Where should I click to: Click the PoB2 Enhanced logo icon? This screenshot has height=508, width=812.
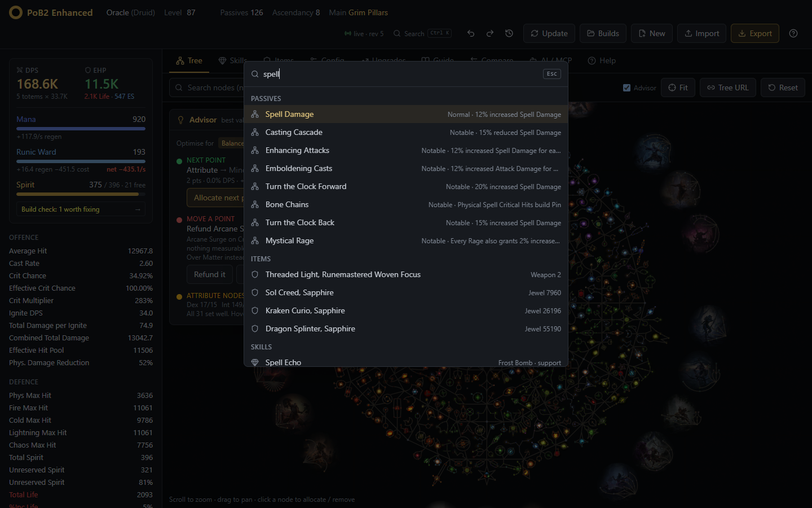pyautogui.click(x=16, y=12)
